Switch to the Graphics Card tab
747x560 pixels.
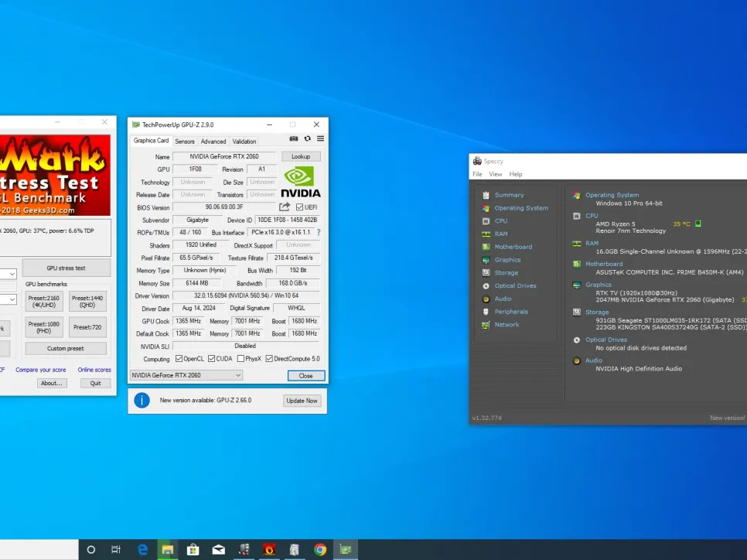(151, 141)
